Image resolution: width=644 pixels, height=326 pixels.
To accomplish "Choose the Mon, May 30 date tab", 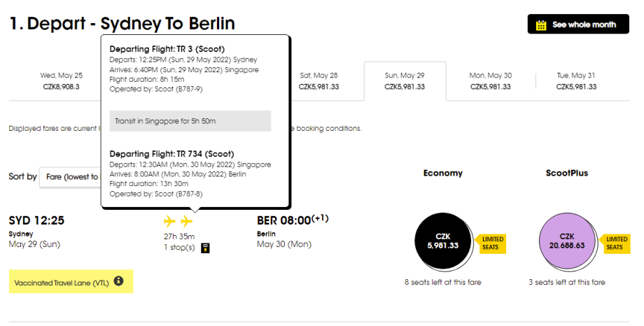I will pyautogui.click(x=491, y=81).
